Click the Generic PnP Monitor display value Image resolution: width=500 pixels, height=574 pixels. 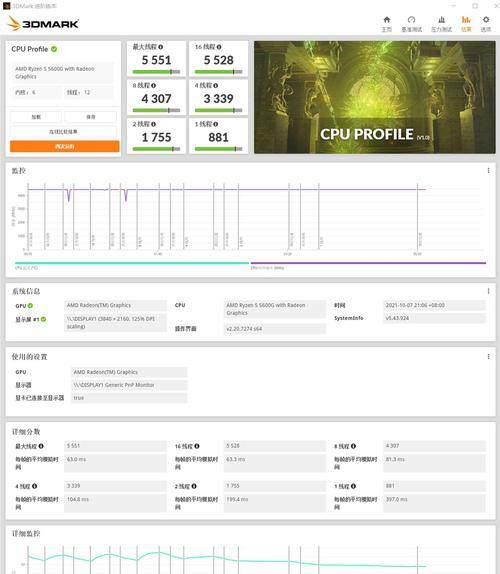(x=129, y=385)
